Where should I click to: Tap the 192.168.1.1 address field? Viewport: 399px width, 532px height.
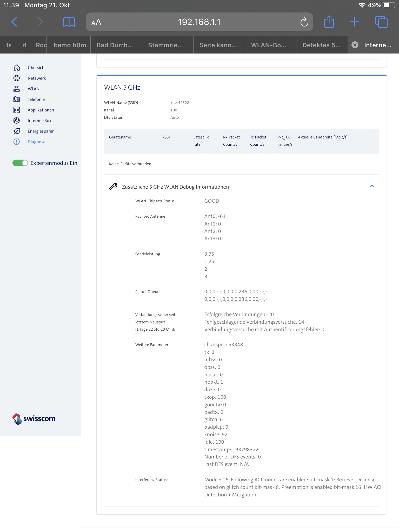tap(199, 22)
